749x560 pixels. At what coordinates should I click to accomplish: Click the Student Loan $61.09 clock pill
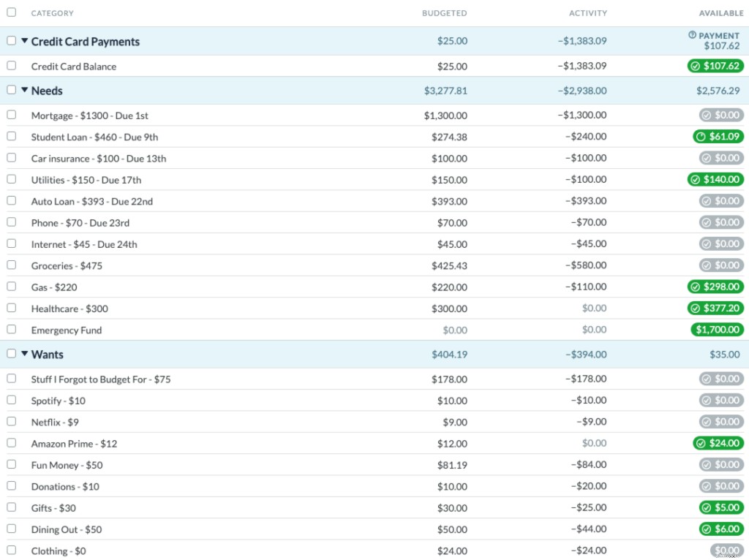point(718,136)
